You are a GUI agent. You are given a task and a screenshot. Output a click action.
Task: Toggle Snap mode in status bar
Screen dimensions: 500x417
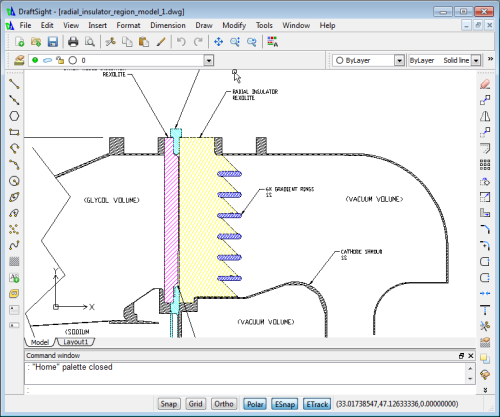169,404
